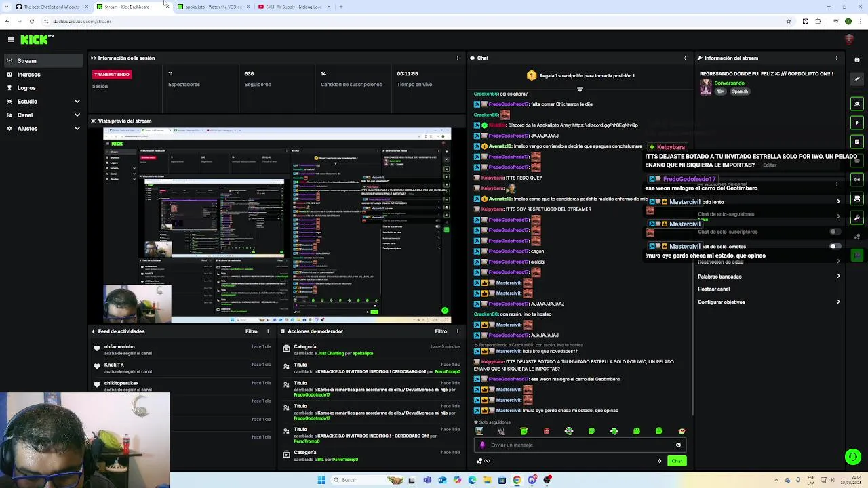
Task: Switch to apokalipto VOD browser tab
Action: click(213, 7)
